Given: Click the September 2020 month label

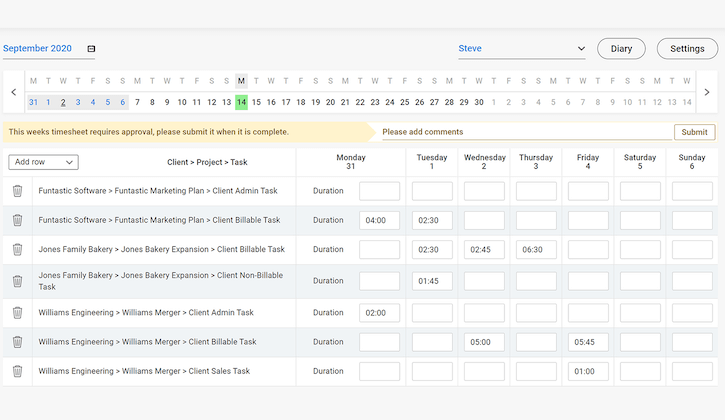Looking at the screenshot, I should (x=37, y=49).
